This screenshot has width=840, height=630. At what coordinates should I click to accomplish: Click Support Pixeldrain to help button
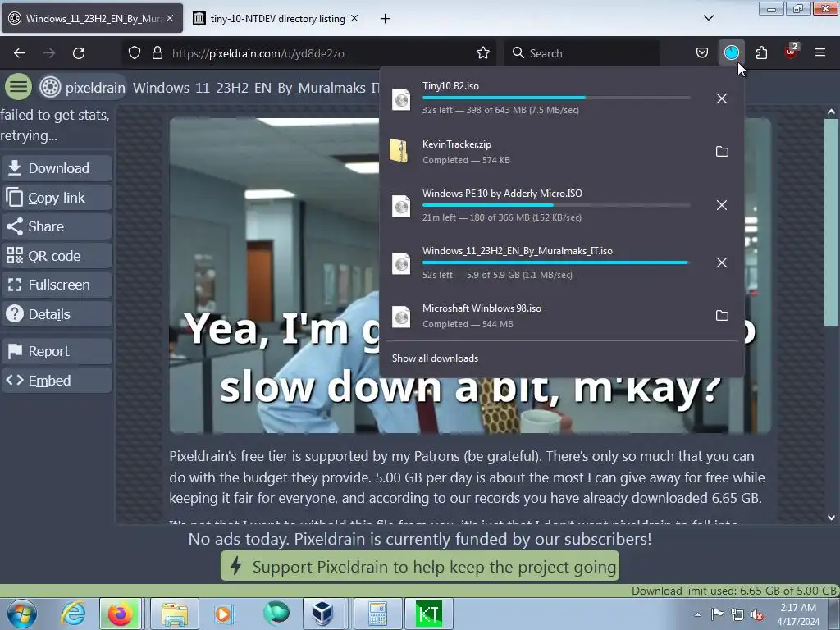coord(420,566)
